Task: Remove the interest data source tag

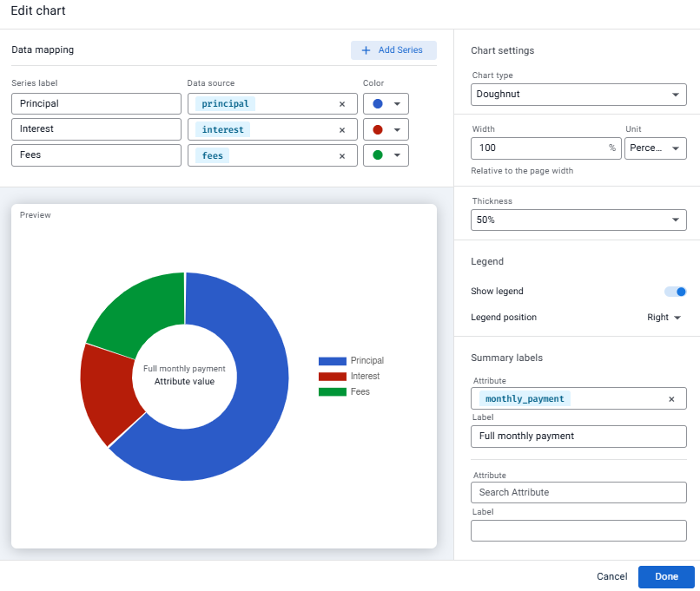Action: click(x=342, y=130)
